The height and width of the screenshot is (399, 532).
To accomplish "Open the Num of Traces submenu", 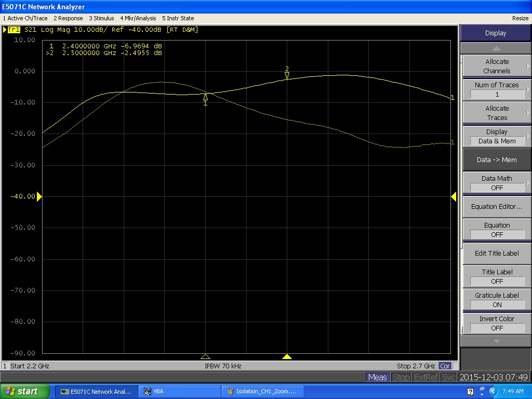I will (x=497, y=89).
